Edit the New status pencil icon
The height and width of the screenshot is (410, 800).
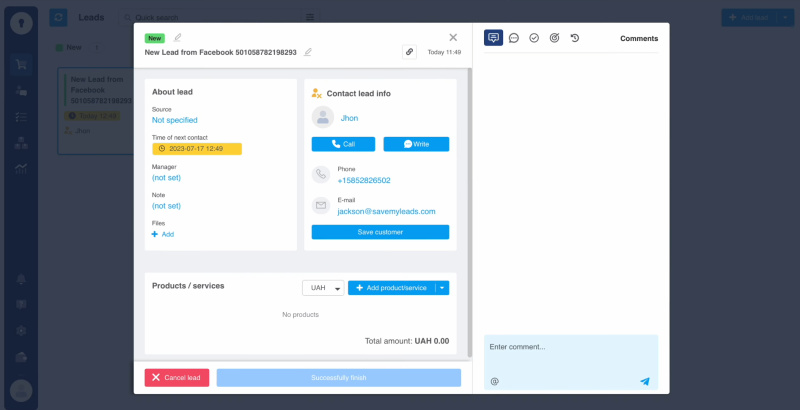click(178, 38)
